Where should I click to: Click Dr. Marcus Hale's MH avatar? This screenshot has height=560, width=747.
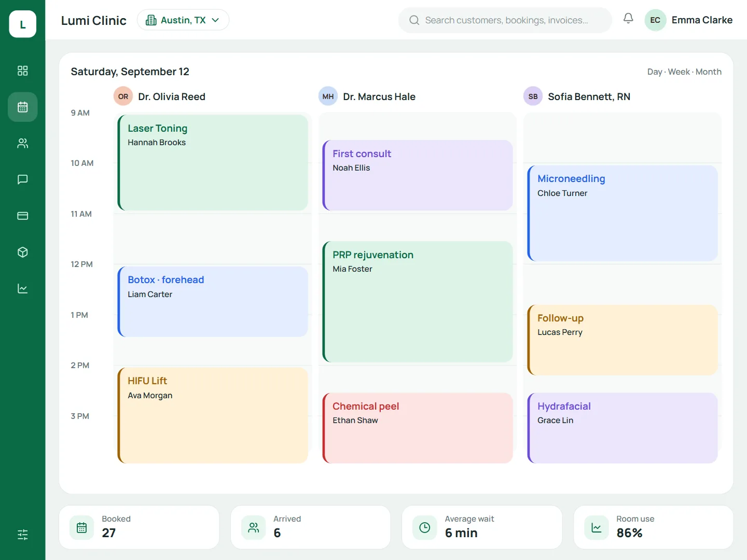click(x=328, y=96)
